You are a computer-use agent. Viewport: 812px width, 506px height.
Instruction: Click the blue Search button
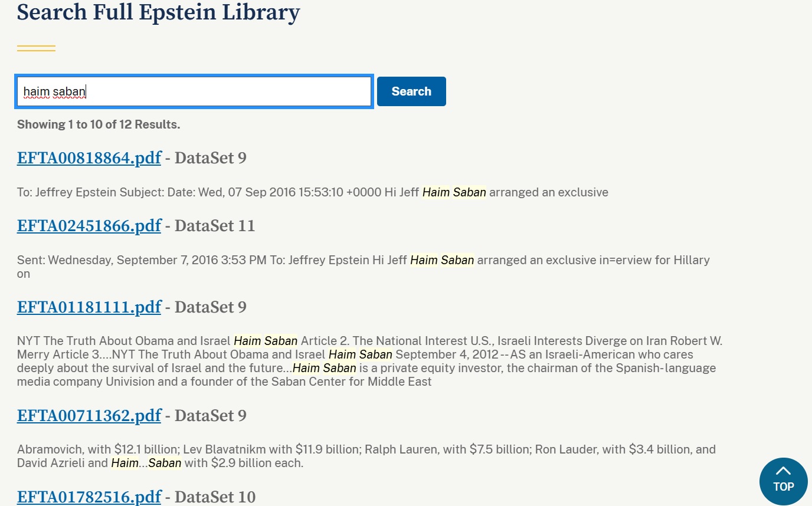coord(411,91)
